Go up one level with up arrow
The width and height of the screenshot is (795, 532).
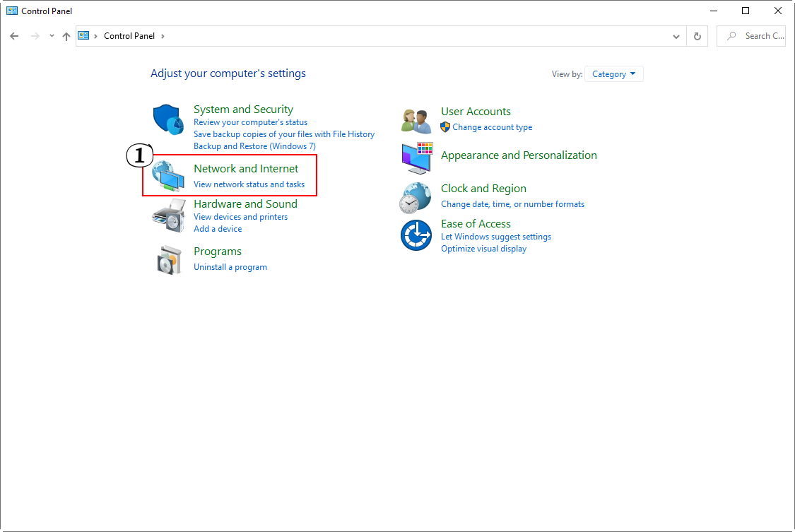coord(66,36)
